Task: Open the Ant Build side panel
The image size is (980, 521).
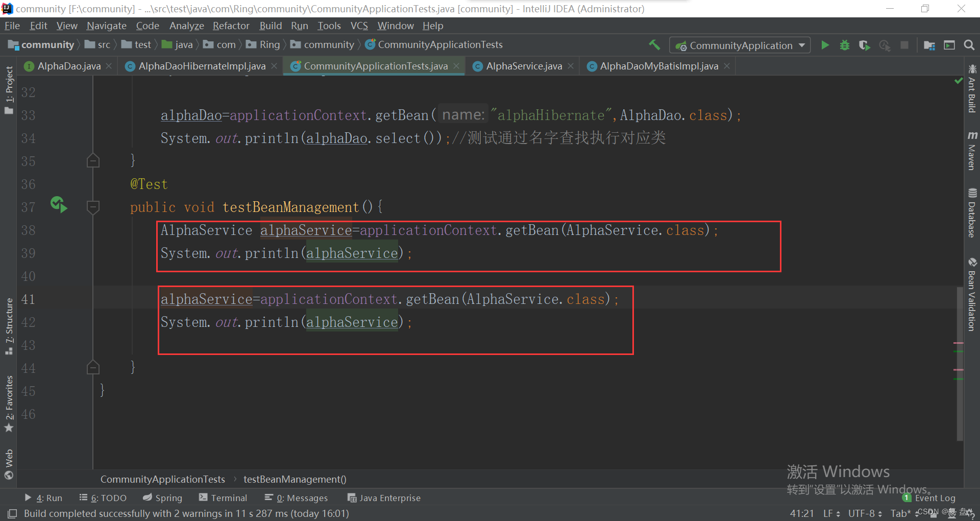Action: coord(972,88)
